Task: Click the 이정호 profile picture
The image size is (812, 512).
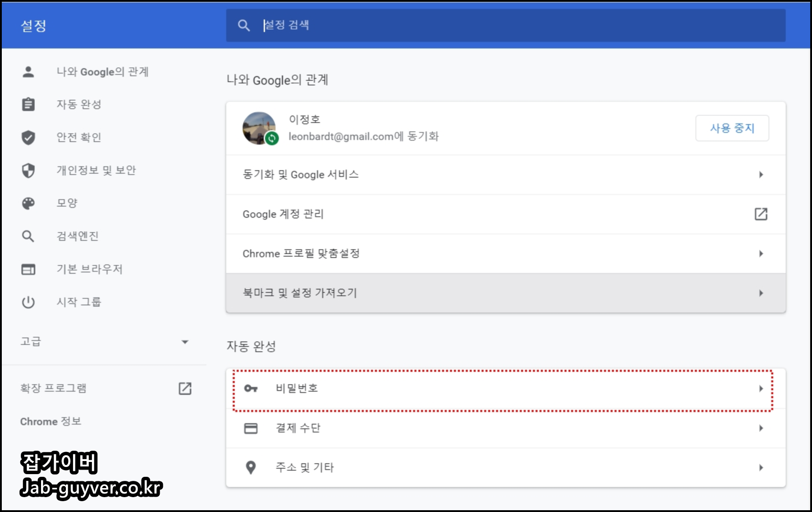Action: 259,128
